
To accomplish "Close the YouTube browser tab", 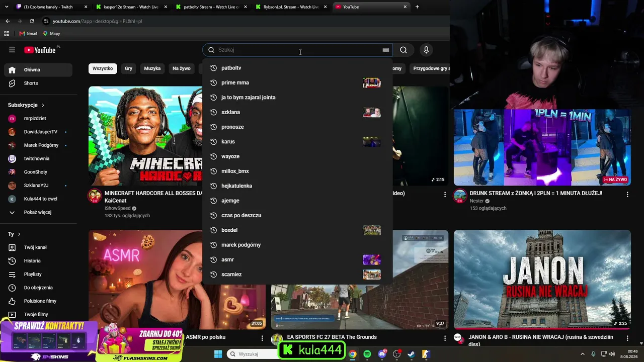I will point(405,7).
